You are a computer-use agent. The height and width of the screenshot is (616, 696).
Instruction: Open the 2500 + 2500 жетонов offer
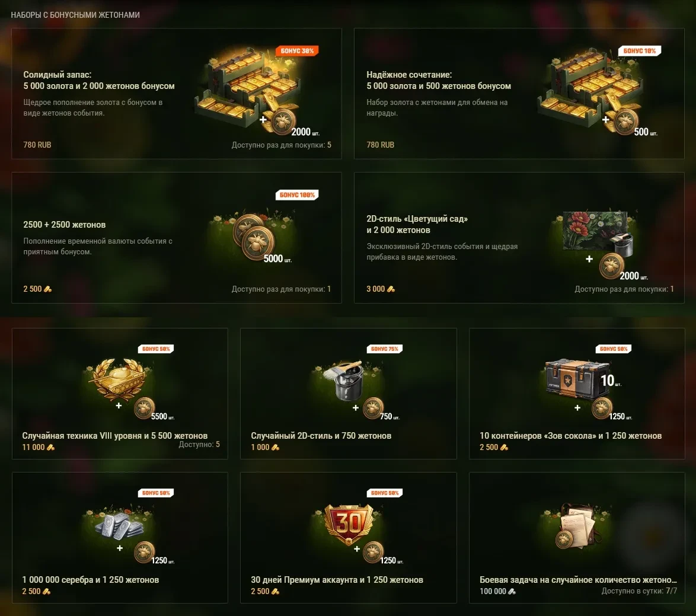click(65, 225)
